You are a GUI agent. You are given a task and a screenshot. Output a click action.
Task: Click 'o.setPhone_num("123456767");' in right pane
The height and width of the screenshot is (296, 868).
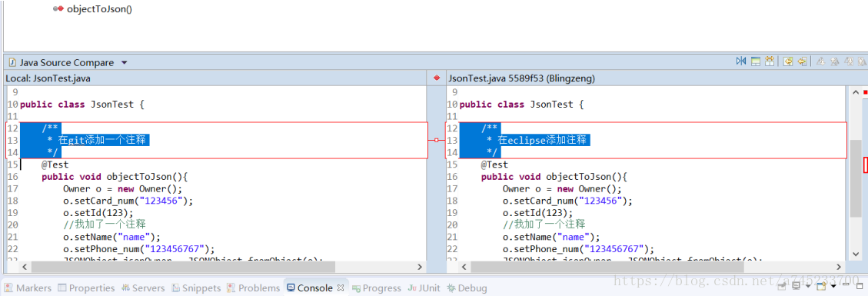tap(578, 250)
